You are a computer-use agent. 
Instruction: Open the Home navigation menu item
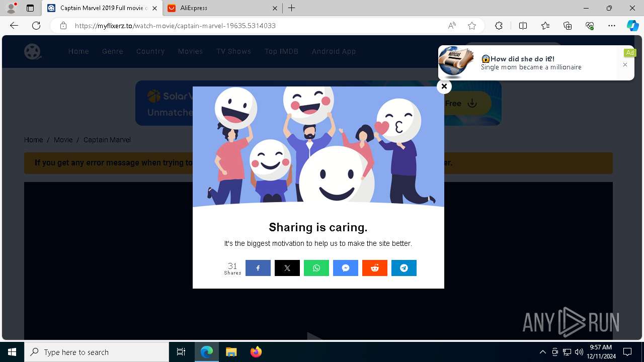tap(78, 51)
